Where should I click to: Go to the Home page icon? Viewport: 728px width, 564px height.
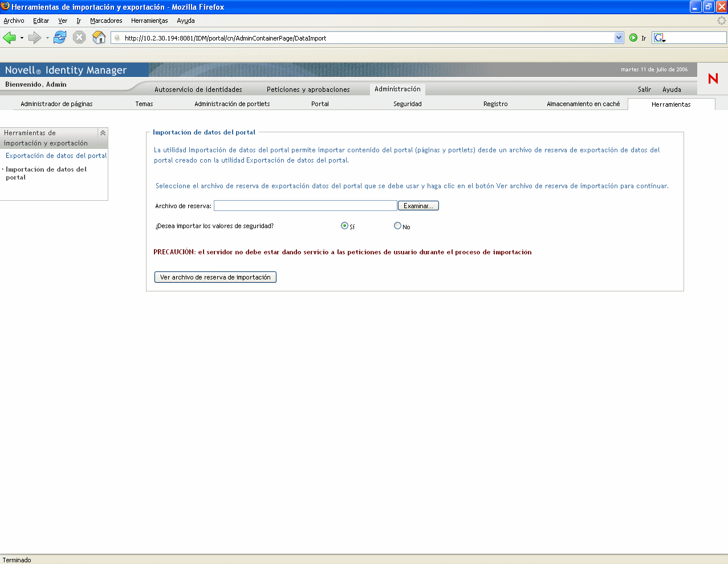pyautogui.click(x=99, y=38)
